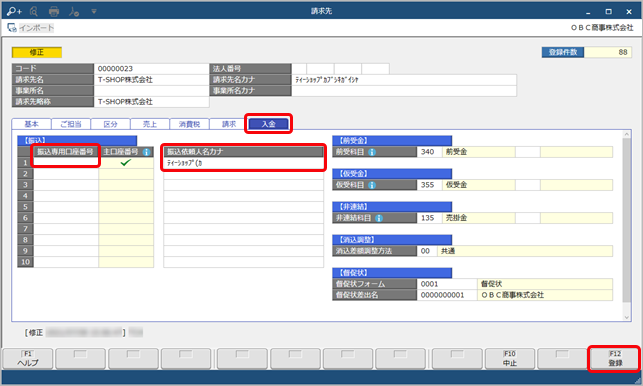Switch to the 消費税 tab
This screenshot has height=386, width=643.
click(x=189, y=124)
